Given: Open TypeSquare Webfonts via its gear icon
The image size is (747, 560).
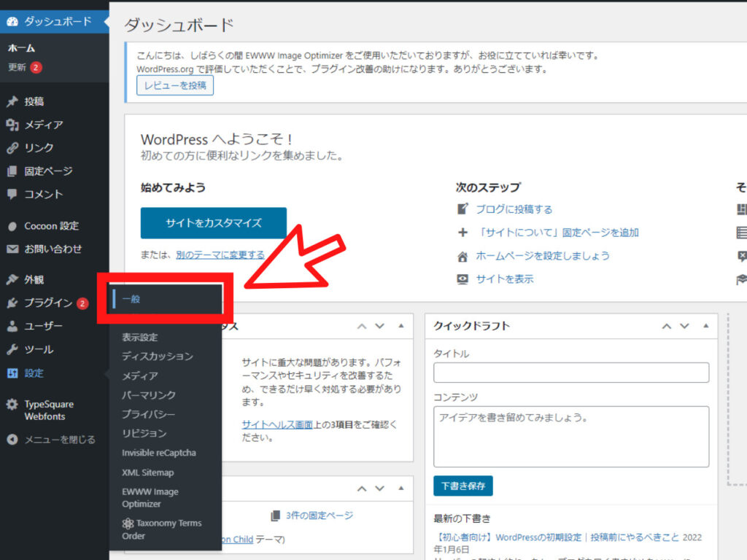Looking at the screenshot, I should pyautogui.click(x=12, y=404).
